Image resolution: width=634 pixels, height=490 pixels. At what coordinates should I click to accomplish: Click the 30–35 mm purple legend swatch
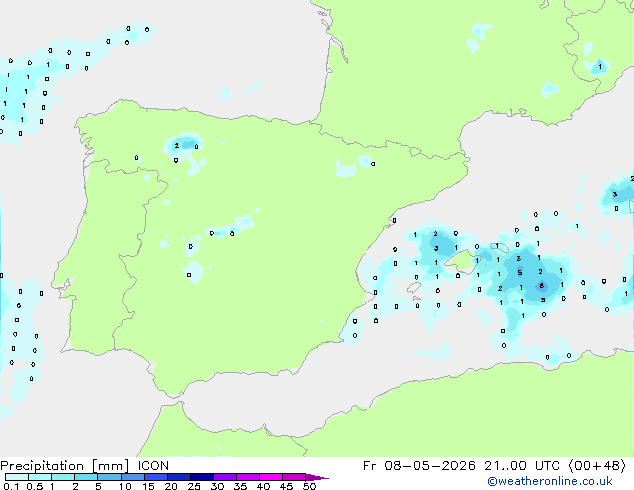pyautogui.click(x=225, y=477)
